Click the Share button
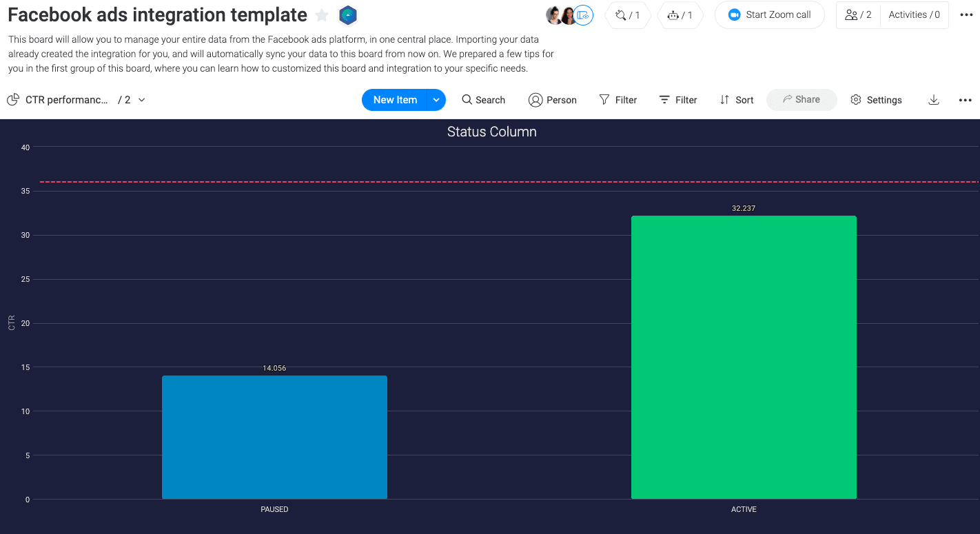 point(802,100)
